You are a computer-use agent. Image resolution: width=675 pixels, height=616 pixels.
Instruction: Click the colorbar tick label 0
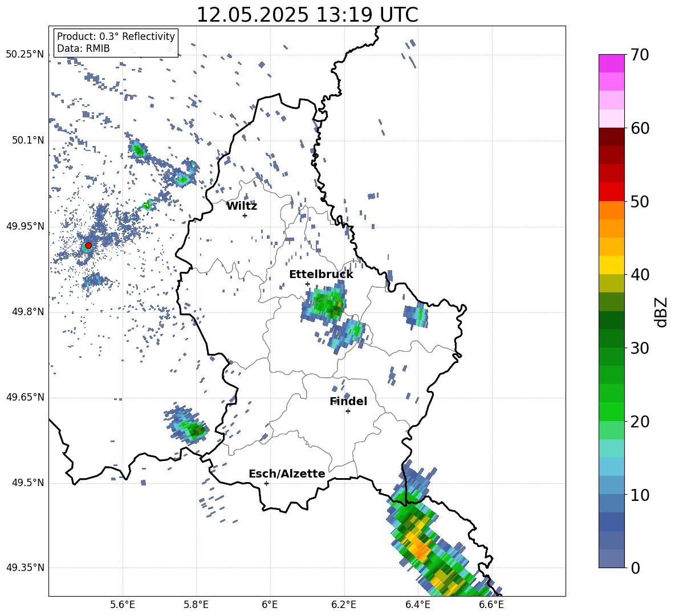point(635,568)
